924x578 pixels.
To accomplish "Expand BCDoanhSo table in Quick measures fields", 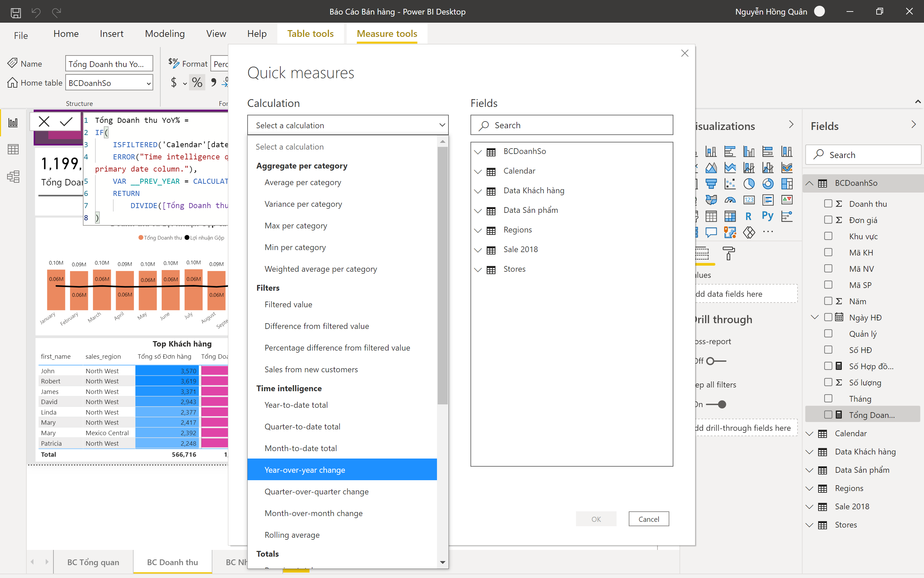I will (478, 152).
